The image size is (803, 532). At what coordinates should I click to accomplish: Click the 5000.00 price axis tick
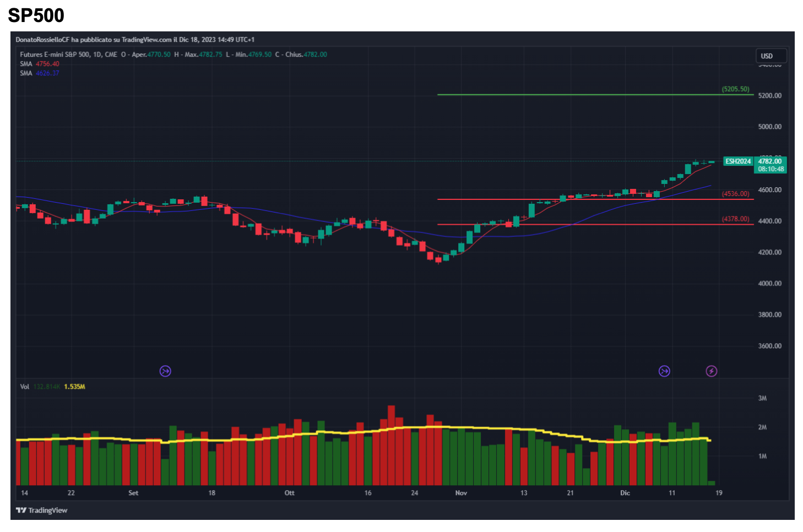coord(770,127)
